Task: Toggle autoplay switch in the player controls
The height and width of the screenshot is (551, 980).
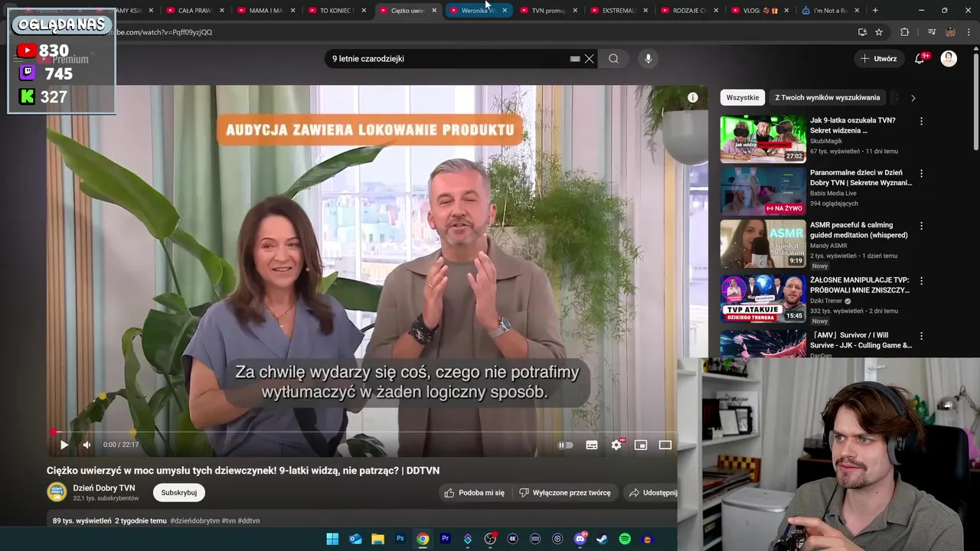Action: coord(565,445)
